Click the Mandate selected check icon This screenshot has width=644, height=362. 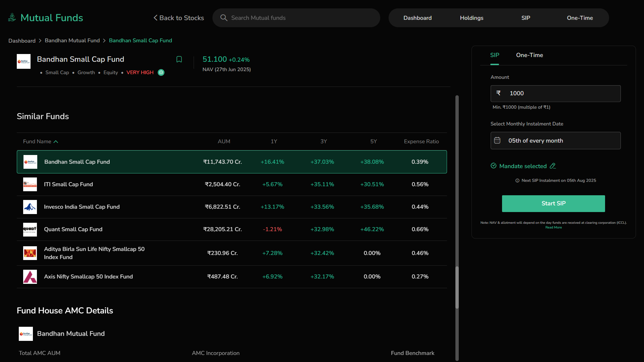(x=494, y=166)
